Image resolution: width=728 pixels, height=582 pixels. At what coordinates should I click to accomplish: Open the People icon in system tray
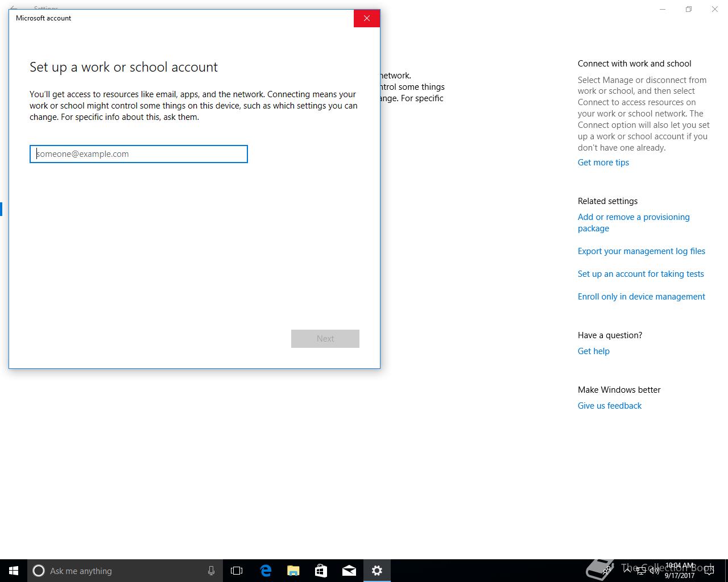click(607, 570)
